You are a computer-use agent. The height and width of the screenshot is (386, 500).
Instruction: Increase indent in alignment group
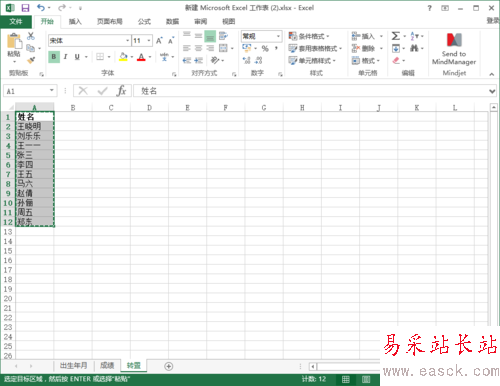(x=198, y=60)
